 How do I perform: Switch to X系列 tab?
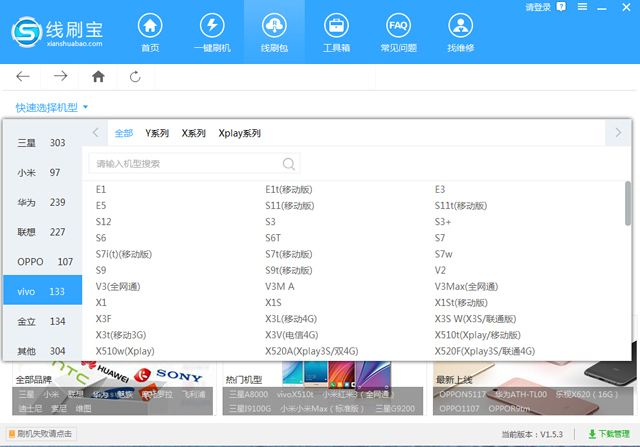pyautogui.click(x=193, y=133)
